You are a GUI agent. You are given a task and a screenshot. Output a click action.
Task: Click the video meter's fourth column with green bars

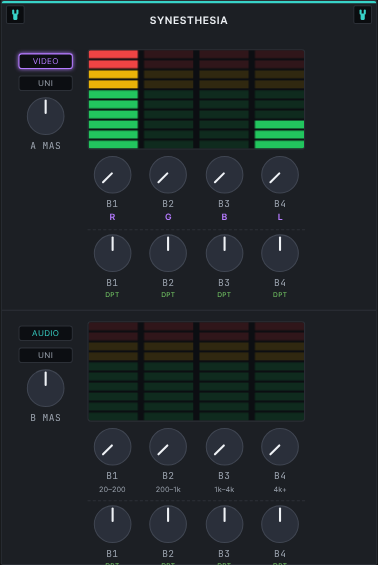[279, 99]
